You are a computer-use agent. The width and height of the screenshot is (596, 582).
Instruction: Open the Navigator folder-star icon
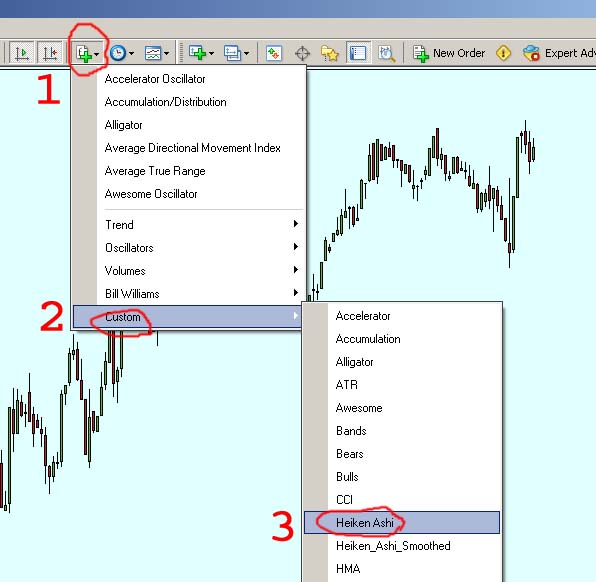329,53
